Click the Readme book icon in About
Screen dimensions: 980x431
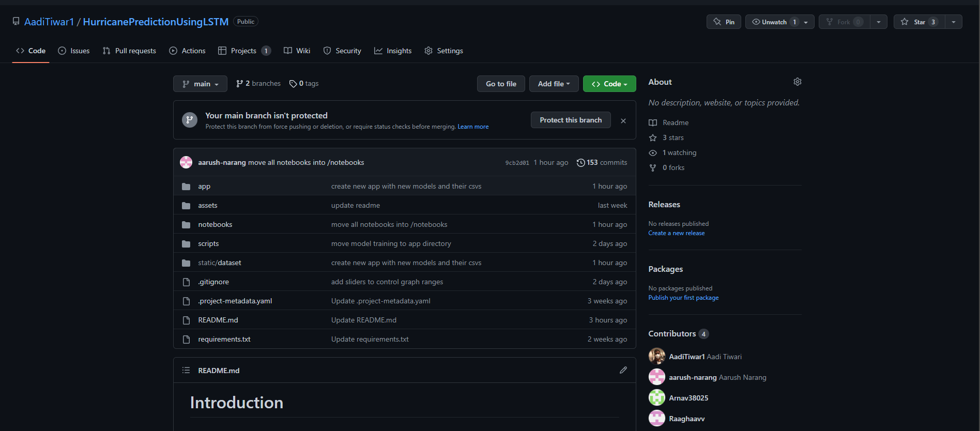(653, 122)
